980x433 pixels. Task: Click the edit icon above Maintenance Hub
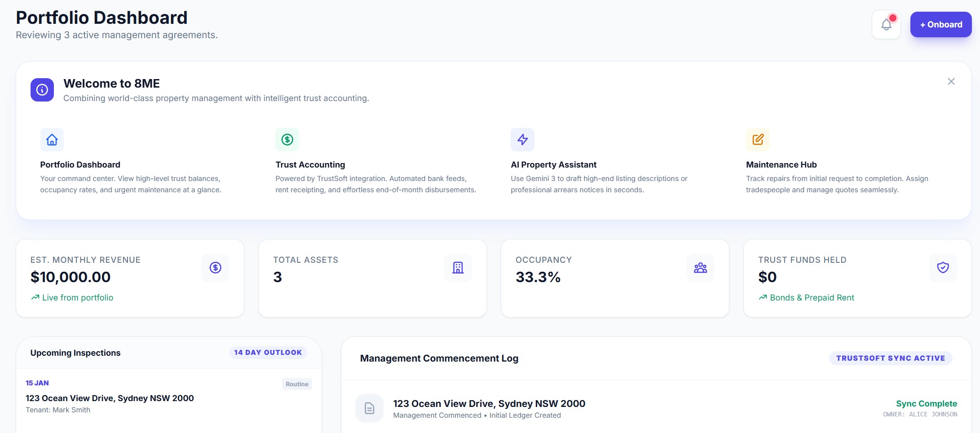coord(758,140)
